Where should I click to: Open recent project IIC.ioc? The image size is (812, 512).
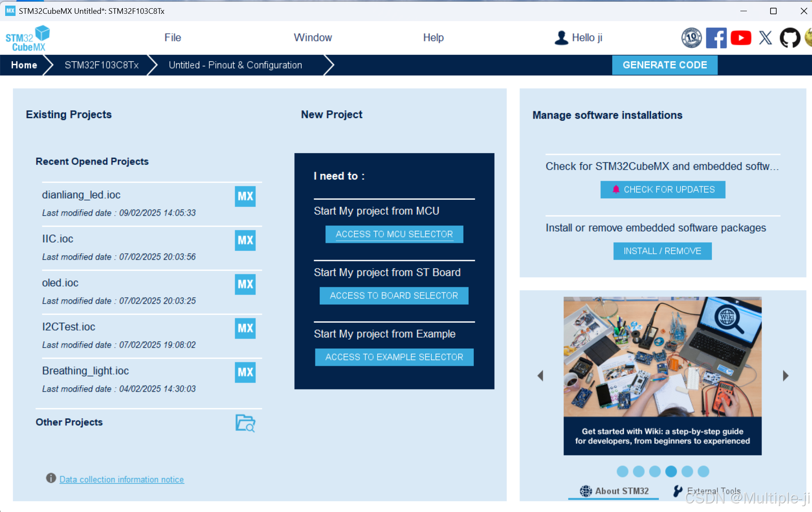point(57,239)
